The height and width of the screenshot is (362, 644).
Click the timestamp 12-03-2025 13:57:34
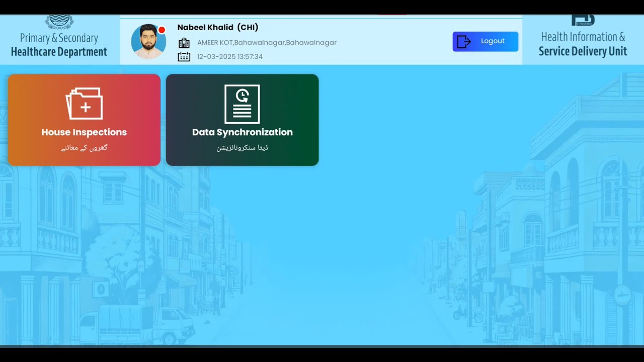click(x=230, y=57)
